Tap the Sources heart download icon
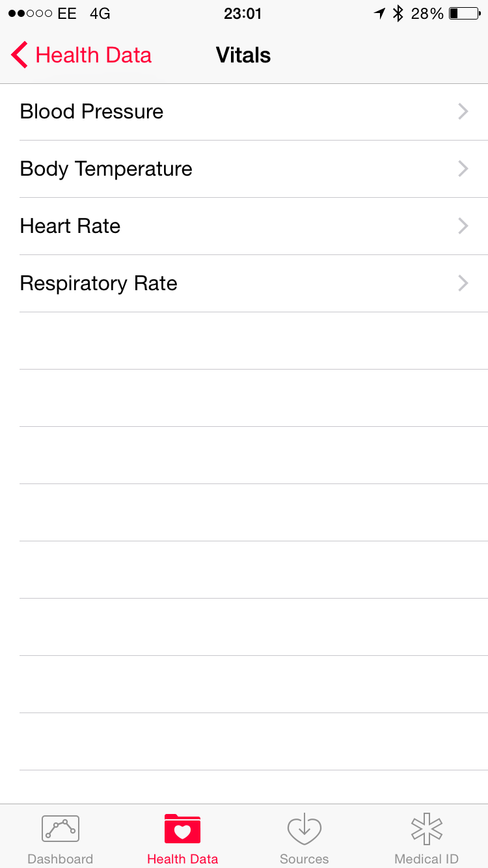Image resolution: width=488 pixels, height=868 pixels. pos(305,828)
